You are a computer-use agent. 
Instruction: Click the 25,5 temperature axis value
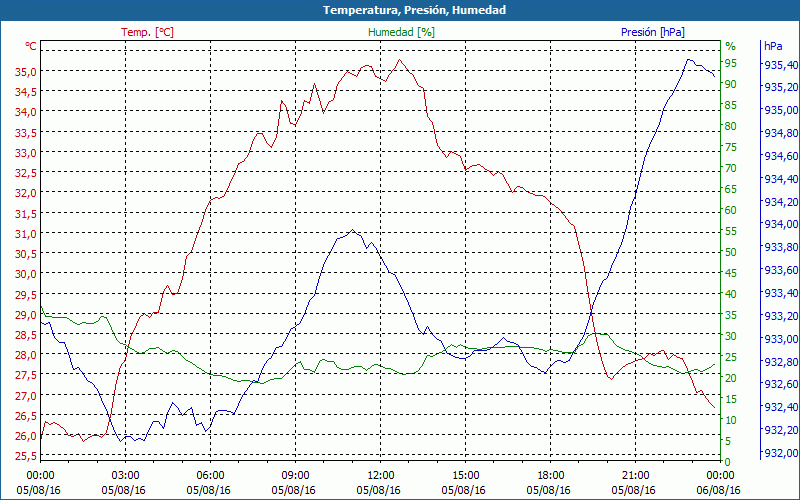tap(25, 456)
